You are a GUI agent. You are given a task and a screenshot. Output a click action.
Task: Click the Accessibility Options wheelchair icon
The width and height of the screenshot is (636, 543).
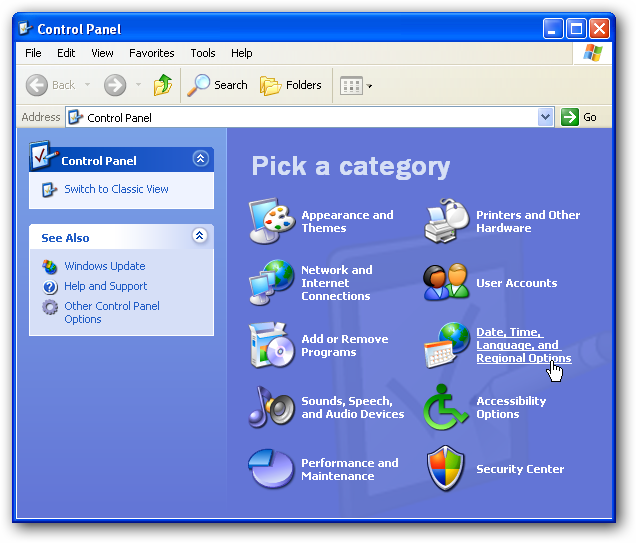pyautogui.click(x=446, y=407)
